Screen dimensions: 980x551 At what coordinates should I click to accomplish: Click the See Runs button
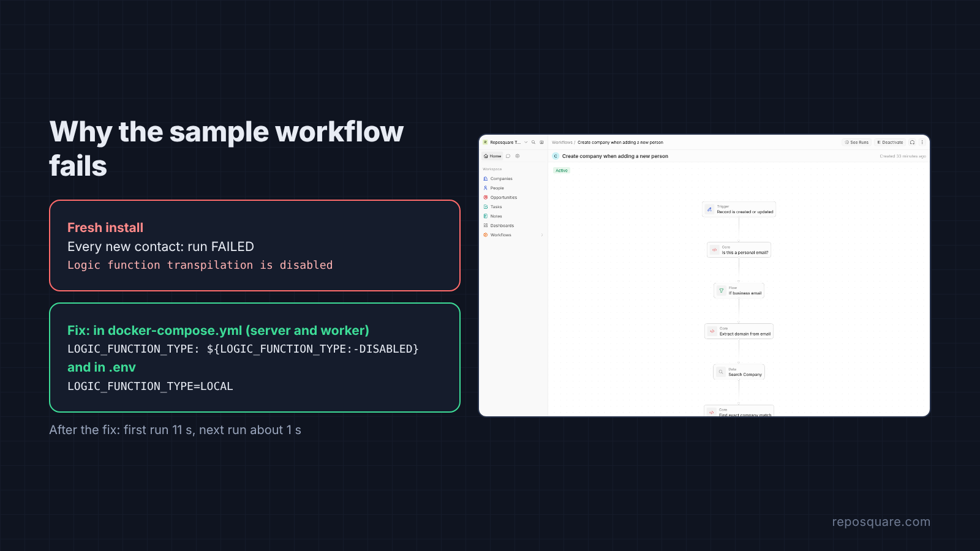point(856,142)
